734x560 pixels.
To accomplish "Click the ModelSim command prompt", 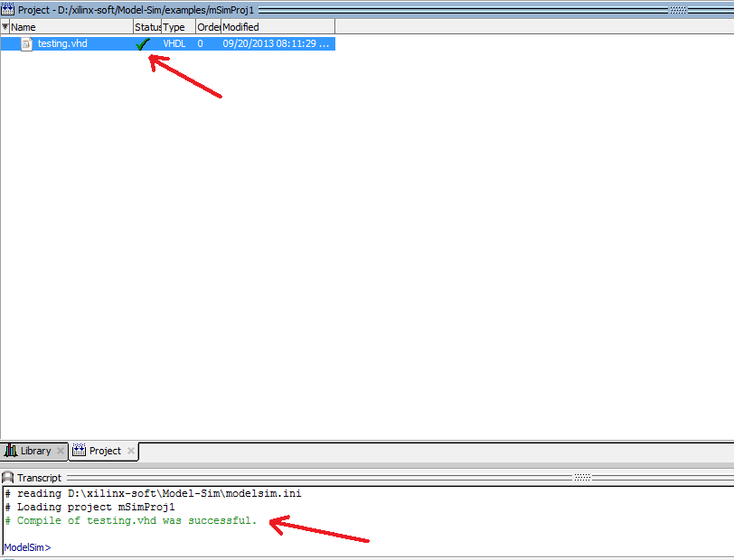I will click(27, 546).
